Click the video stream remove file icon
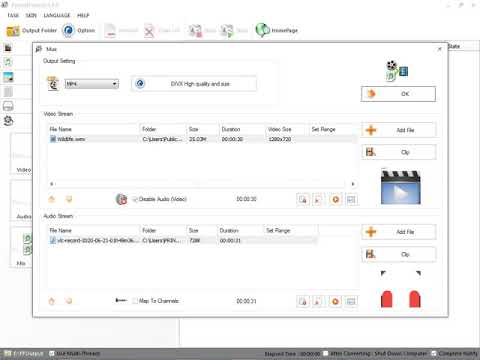 coord(318,200)
